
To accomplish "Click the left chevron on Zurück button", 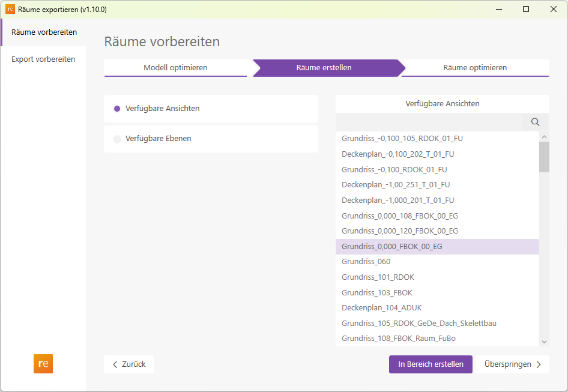I will coord(115,364).
